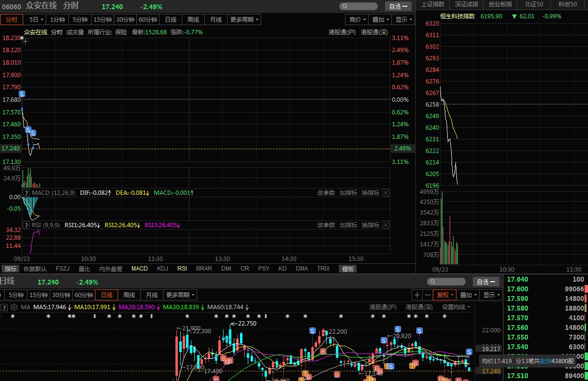Image resolution: width=588 pixels, height=381 pixels.
Task: Toggle the BRAR indicator
Action: pyautogui.click(x=204, y=269)
